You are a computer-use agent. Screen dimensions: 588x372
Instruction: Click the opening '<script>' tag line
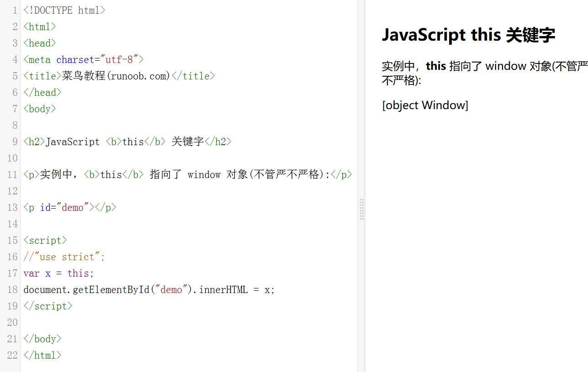click(x=45, y=240)
